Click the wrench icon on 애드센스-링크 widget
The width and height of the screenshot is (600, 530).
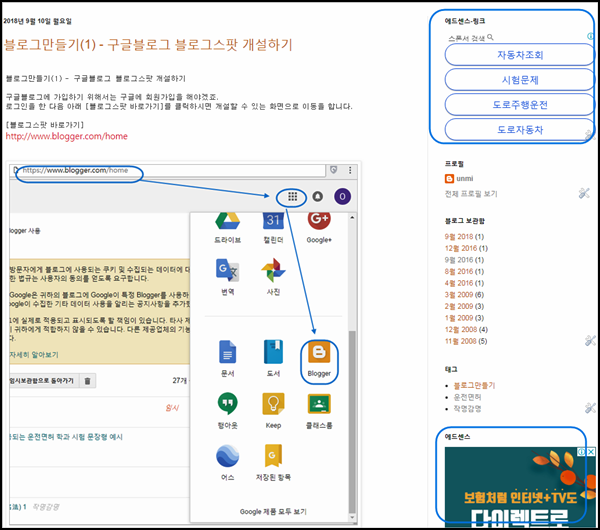(590, 134)
